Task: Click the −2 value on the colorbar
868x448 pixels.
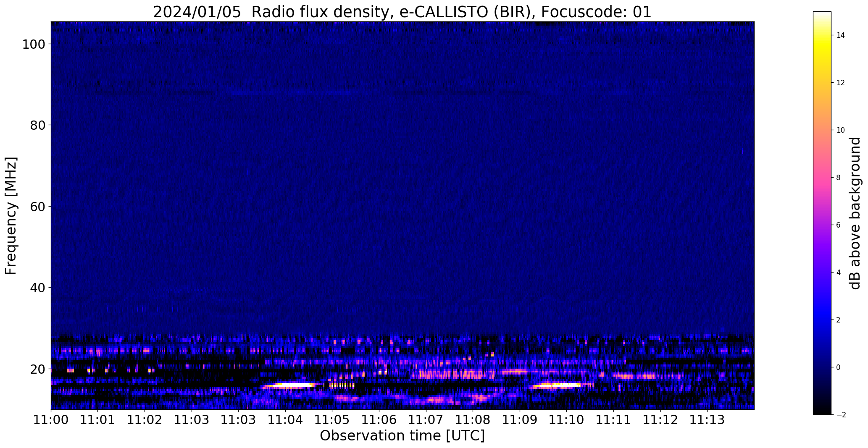Action: (841, 415)
